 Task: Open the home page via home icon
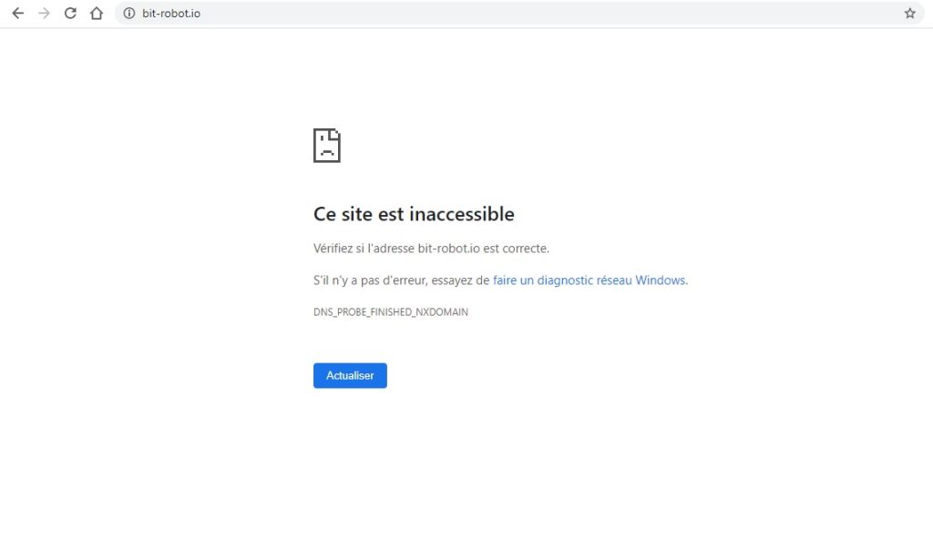point(96,14)
